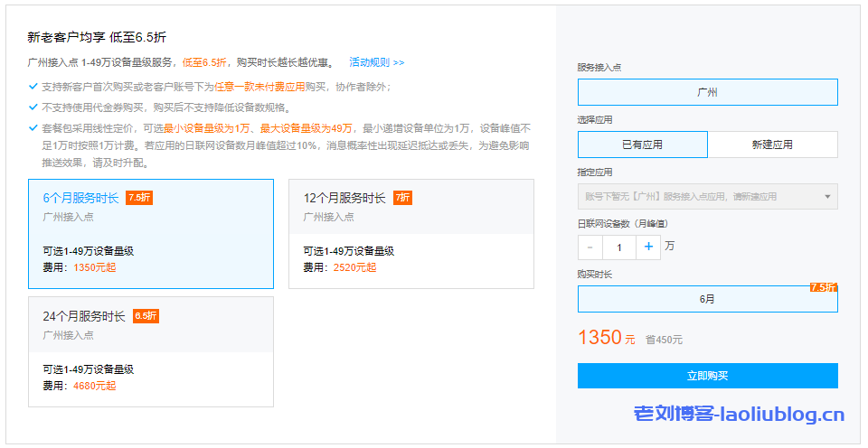This screenshot has height=448, width=868.
Task: Expand the 指定应用 dropdown
Action: pos(707,197)
